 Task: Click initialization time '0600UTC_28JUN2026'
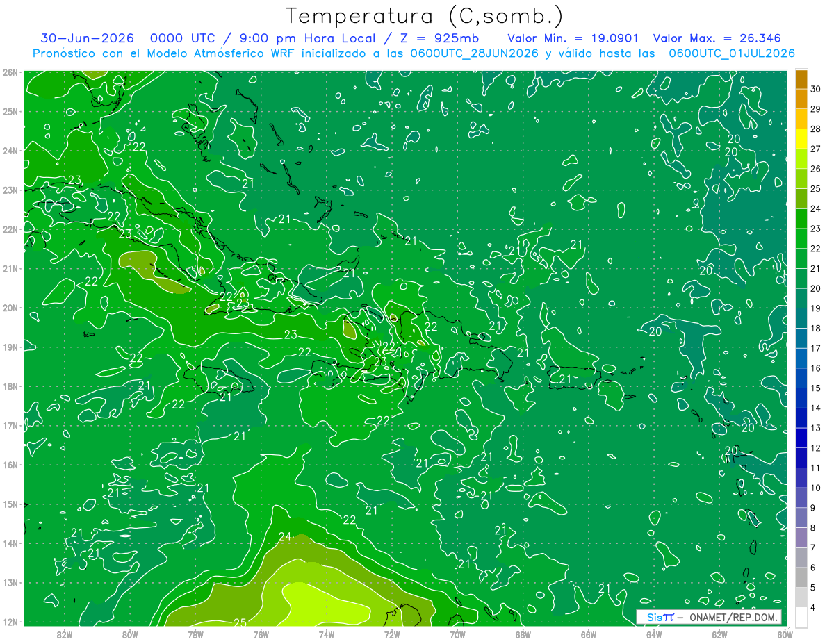point(474,53)
